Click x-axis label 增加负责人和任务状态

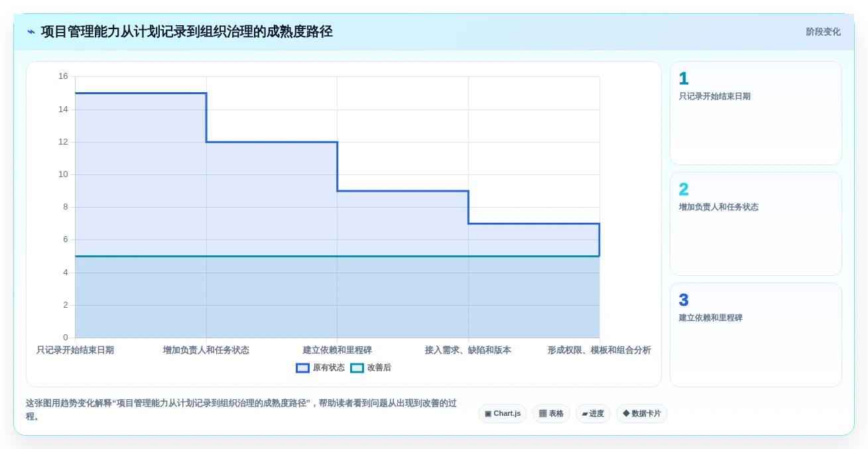206,350
